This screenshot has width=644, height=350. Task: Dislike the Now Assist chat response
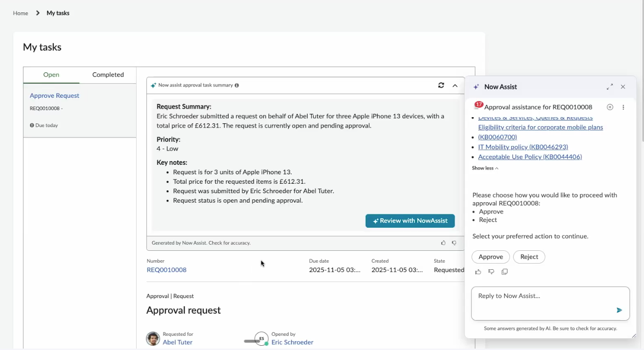(491, 272)
